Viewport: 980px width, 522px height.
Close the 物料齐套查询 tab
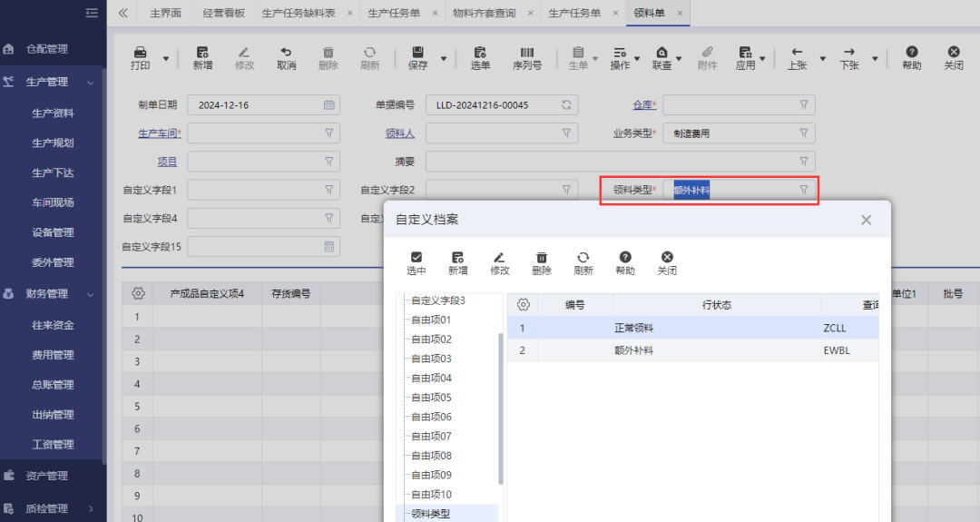(531, 13)
